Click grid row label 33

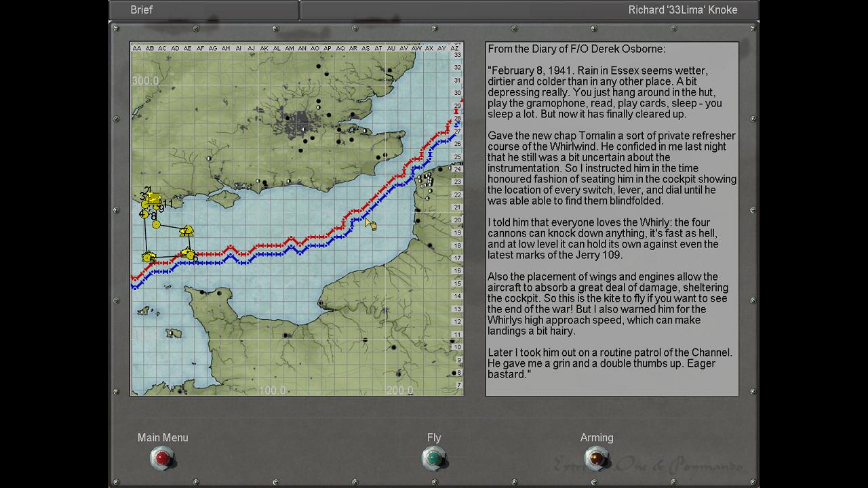click(458, 55)
